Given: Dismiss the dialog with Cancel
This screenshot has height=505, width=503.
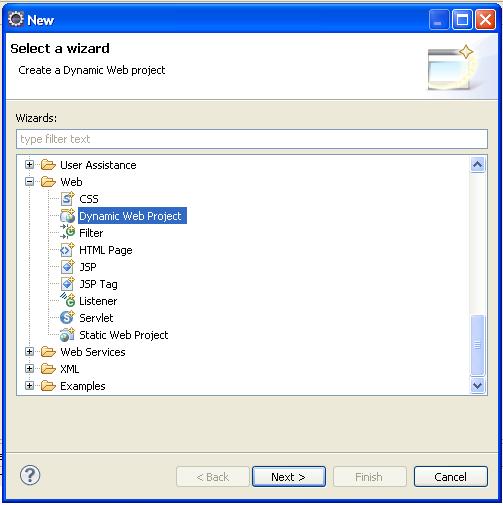Looking at the screenshot, I should [x=451, y=477].
